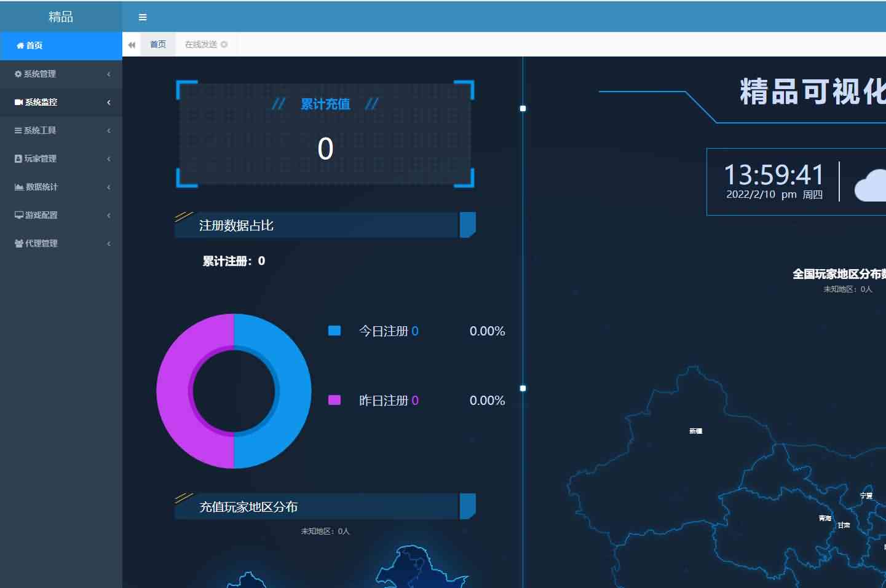Close the 在线发送 tab
Viewport: 886px width, 588px height.
224,44
